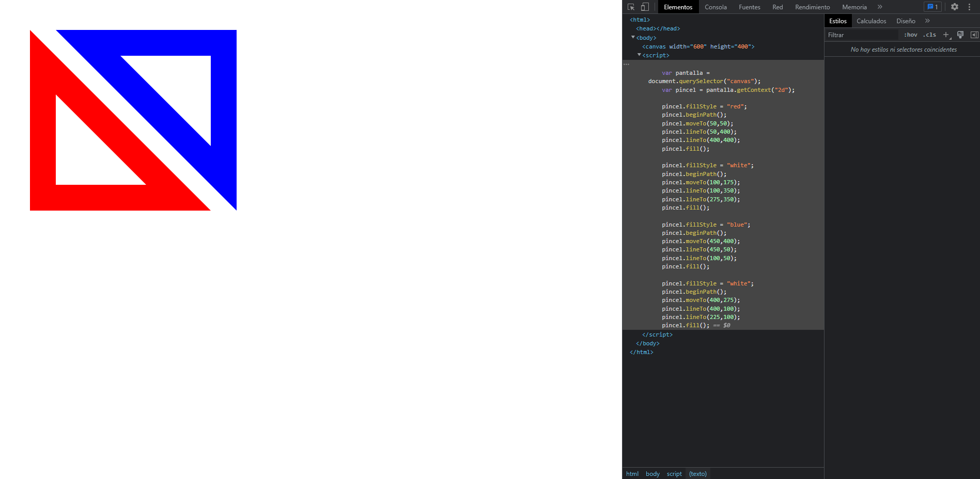Click the body breadcrumb
The image size is (980, 479).
pyautogui.click(x=652, y=473)
